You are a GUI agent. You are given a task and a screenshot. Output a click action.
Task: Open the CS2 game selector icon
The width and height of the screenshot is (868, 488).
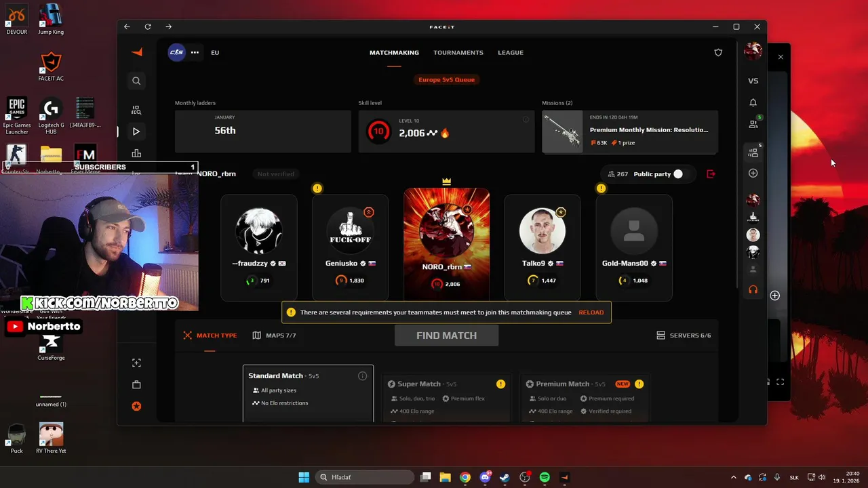click(176, 52)
